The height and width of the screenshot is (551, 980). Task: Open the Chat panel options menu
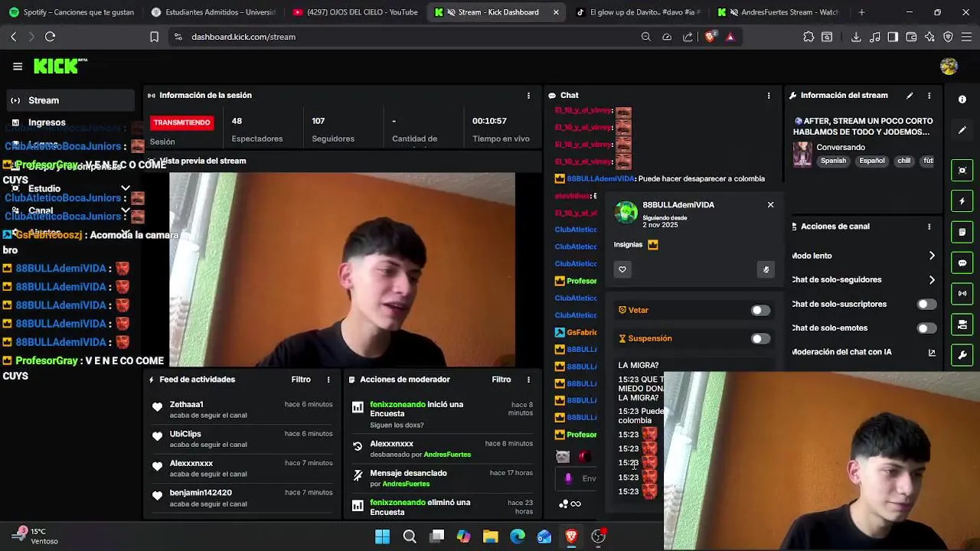pos(769,96)
